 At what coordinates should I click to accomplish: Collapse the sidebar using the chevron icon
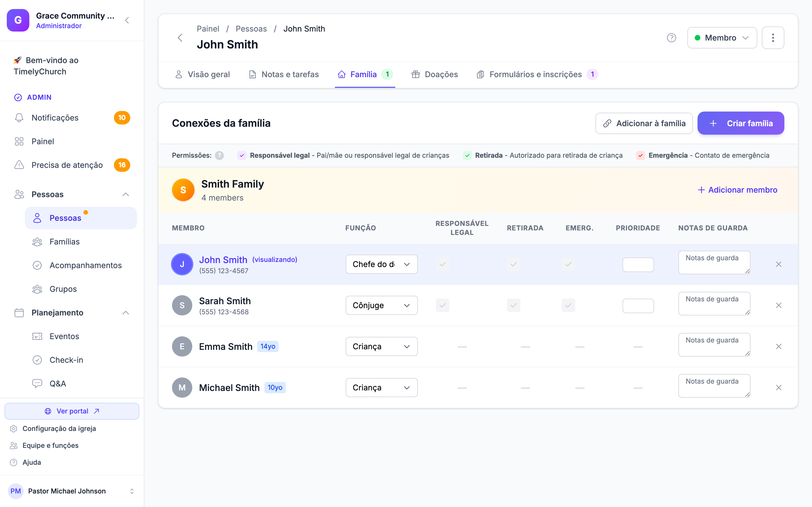click(127, 21)
